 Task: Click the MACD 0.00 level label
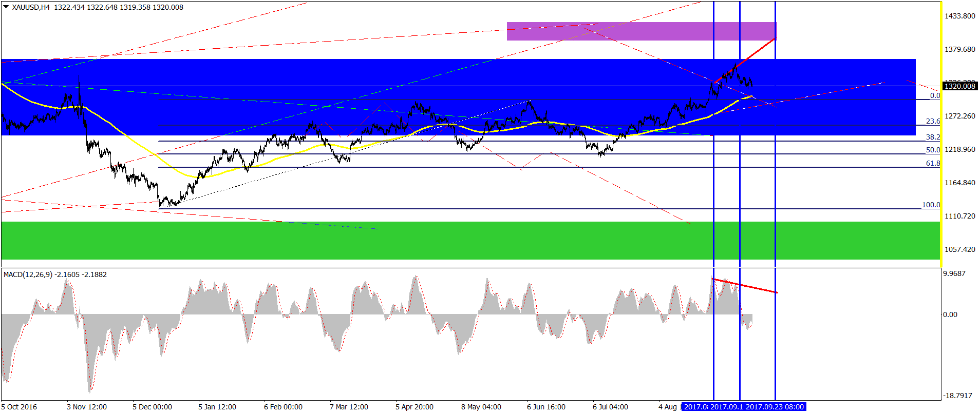coord(950,314)
